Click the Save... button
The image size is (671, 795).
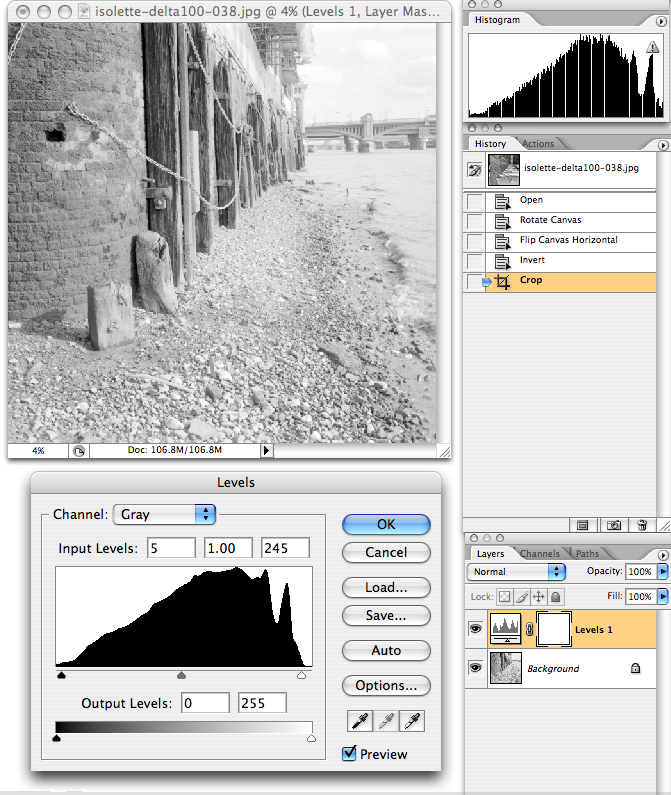pyautogui.click(x=386, y=615)
